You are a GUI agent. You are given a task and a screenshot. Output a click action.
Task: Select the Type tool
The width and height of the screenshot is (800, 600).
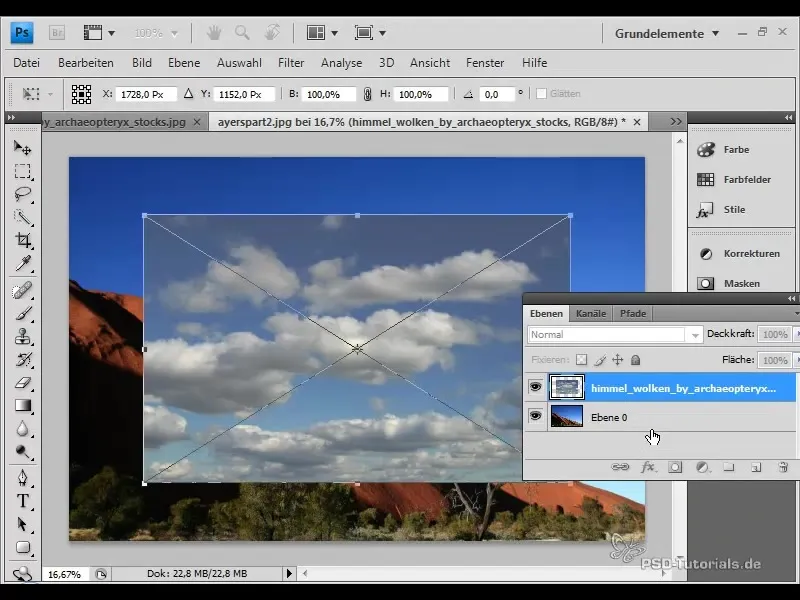[x=22, y=501]
